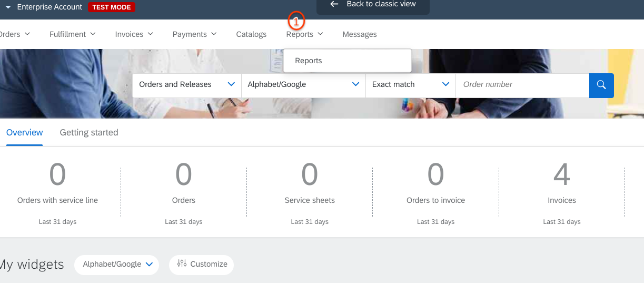Screen dimensions: 644x283
Task: Click the My widgets heading
Action: tap(32, 264)
